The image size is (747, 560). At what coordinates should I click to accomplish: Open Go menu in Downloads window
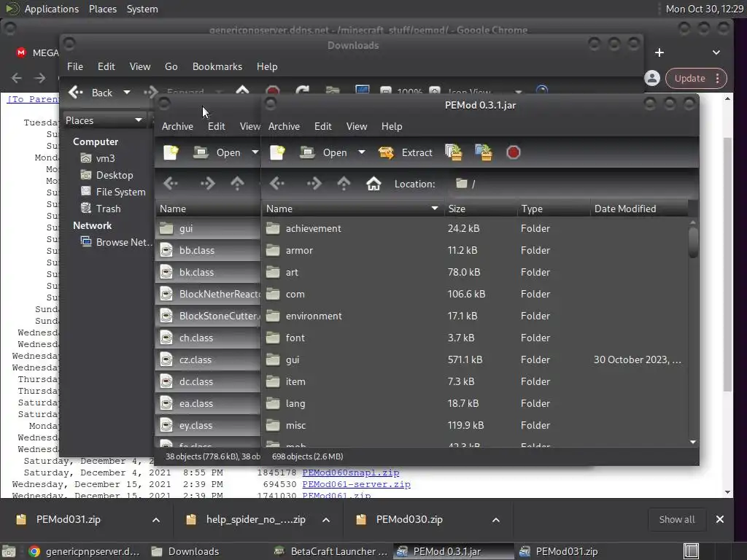[x=171, y=66]
